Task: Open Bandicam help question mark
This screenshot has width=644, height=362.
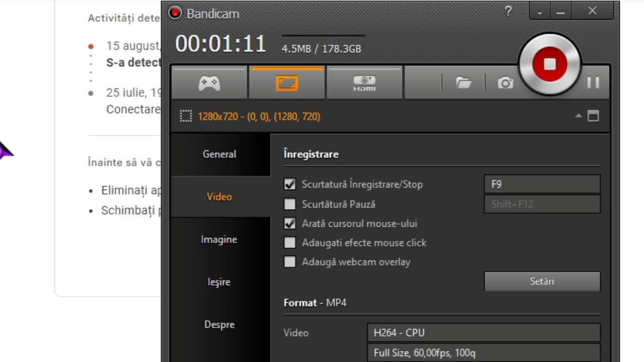Action: pos(508,11)
